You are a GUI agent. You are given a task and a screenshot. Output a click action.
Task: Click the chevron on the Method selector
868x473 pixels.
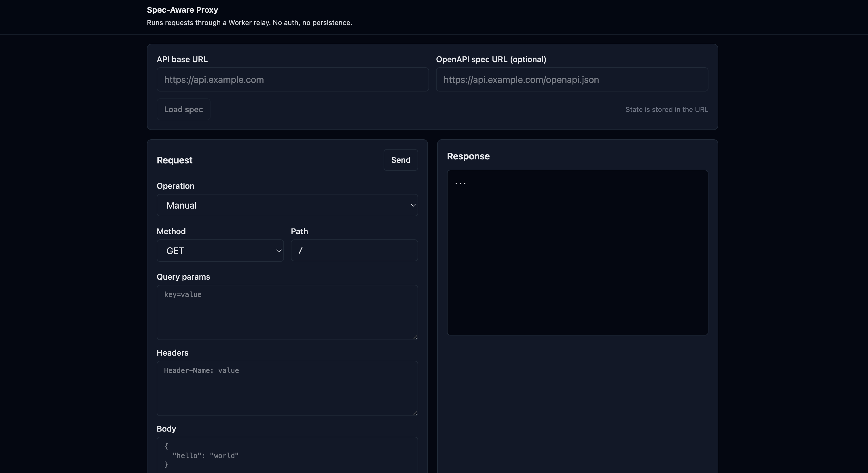coord(279,251)
